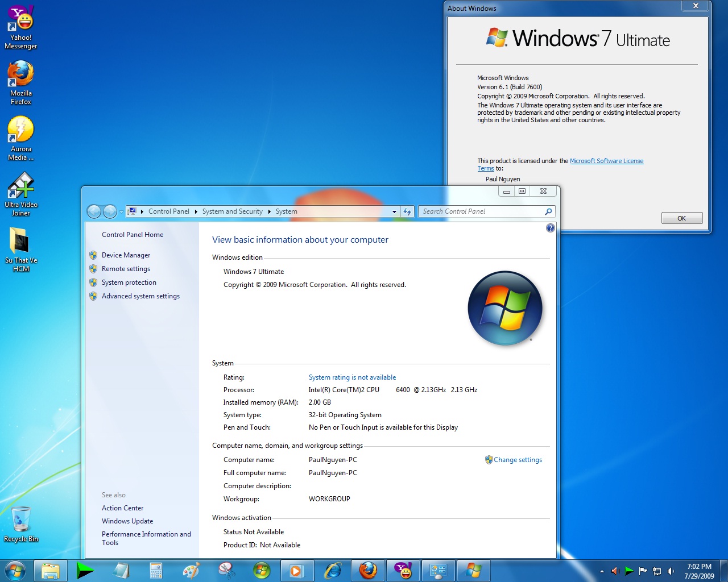Click WORKGROUP workgroup value
Screen dimensions: 728x582
pyautogui.click(x=329, y=499)
